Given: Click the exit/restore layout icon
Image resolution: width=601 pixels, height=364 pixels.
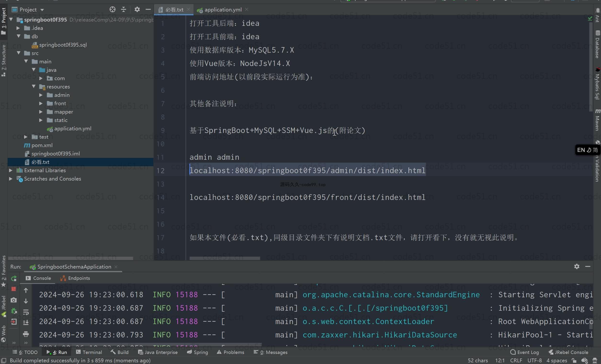Looking at the screenshot, I should pos(14,322).
